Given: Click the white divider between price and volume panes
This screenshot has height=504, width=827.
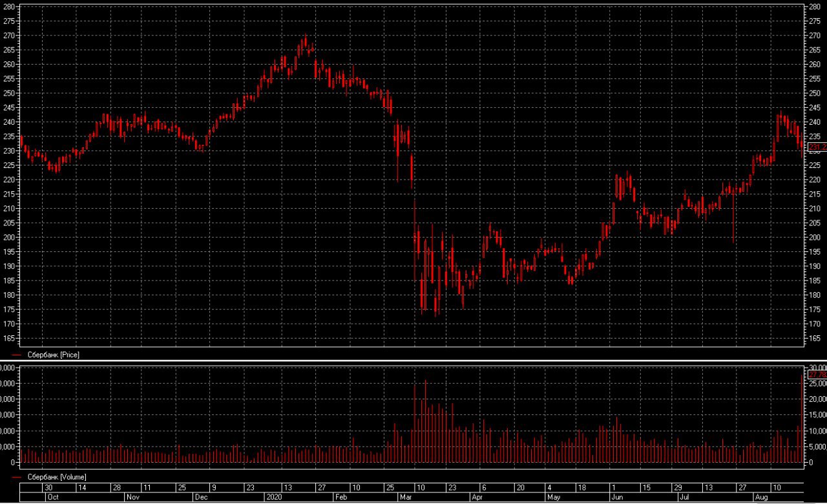Looking at the screenshot, I should coord(413,361).
